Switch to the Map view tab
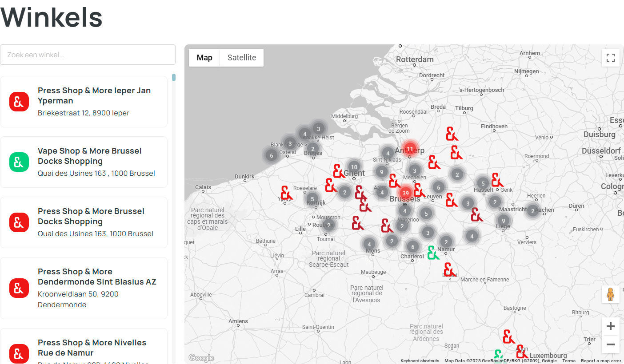 tap(204, 58)
